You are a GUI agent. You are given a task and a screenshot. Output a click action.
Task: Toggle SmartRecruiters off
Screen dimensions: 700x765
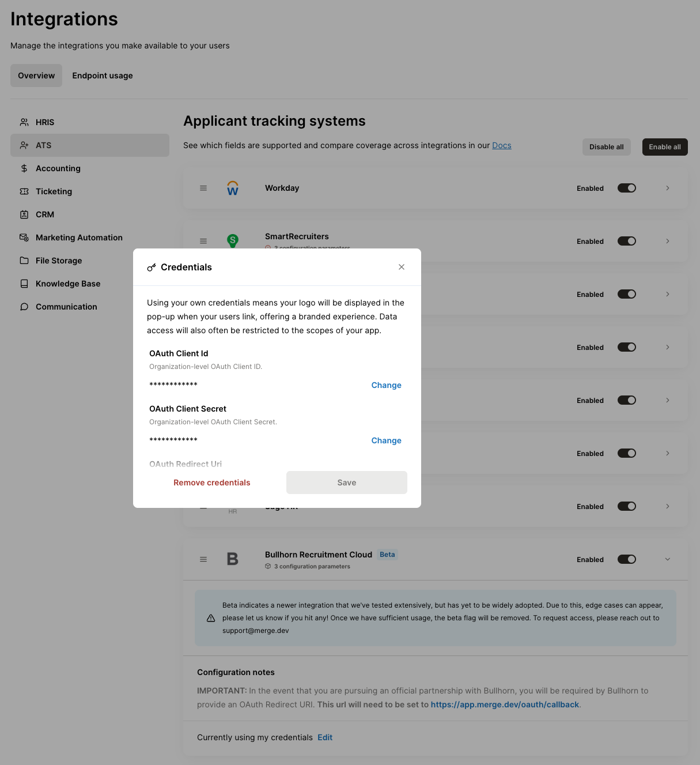coord(626,241)
